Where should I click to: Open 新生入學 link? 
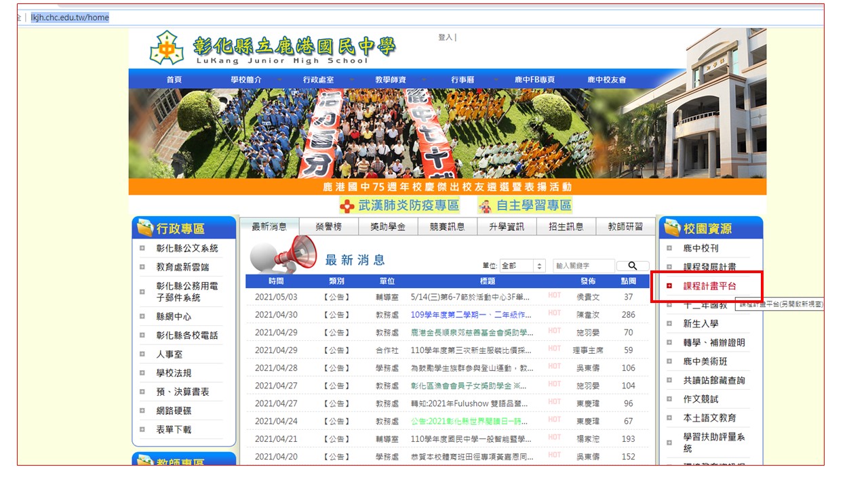coord(701,324)
